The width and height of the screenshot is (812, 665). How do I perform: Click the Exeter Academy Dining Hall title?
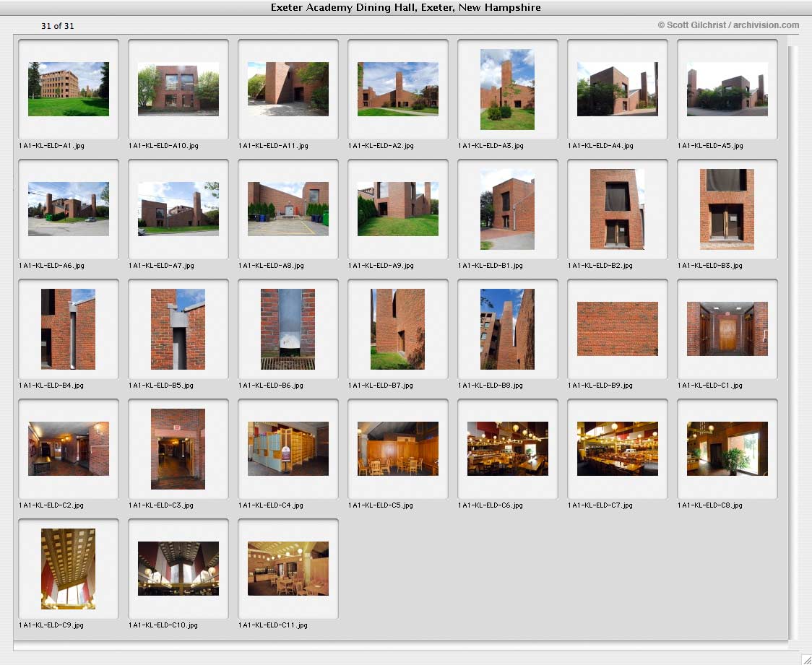pos(405,7)
